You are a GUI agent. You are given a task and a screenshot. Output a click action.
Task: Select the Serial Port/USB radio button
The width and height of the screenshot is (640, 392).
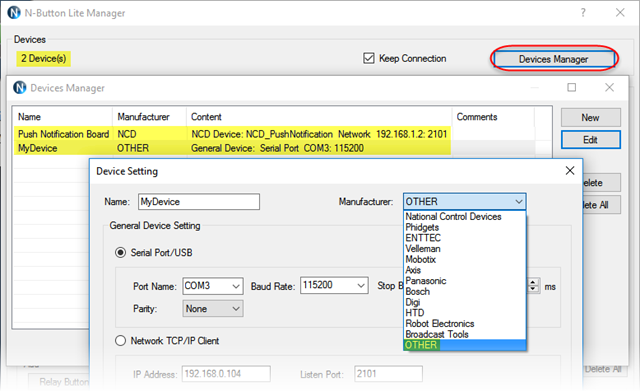[x=120, y=252]
